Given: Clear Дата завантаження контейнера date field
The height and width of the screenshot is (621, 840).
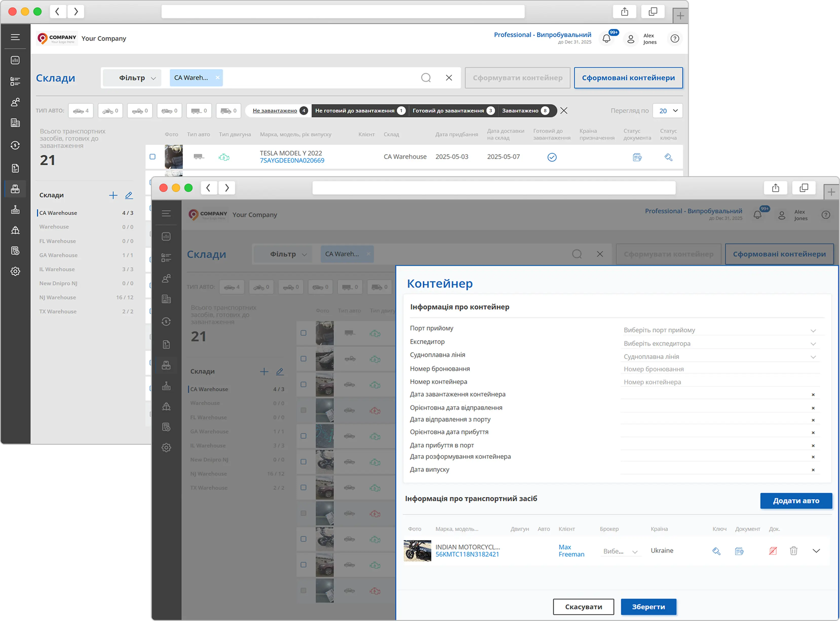Looking at the screenshot, I should (x=813, y=395).
